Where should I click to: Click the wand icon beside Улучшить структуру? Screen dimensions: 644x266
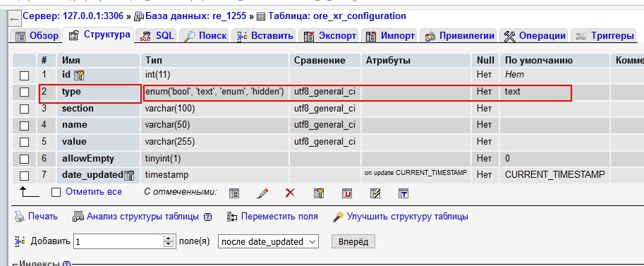coord(338,216)
